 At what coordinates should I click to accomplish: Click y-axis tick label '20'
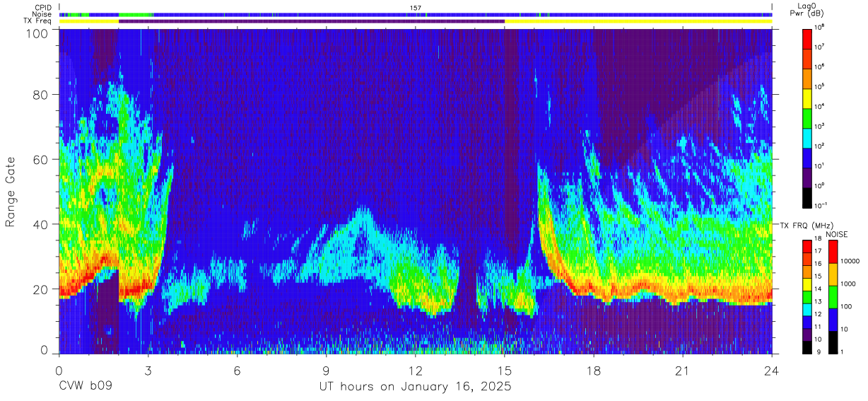pyautogui.click(x=41, y=289)
